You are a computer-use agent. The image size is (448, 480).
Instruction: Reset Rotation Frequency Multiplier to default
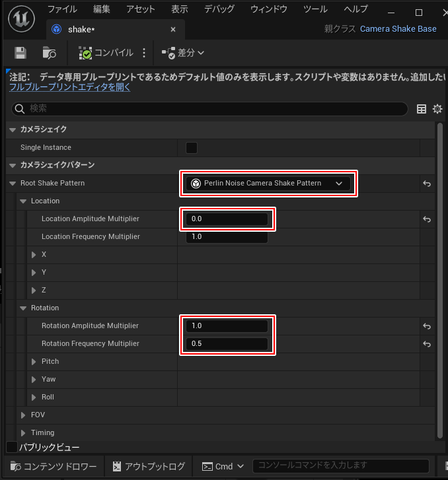(427, 344)
